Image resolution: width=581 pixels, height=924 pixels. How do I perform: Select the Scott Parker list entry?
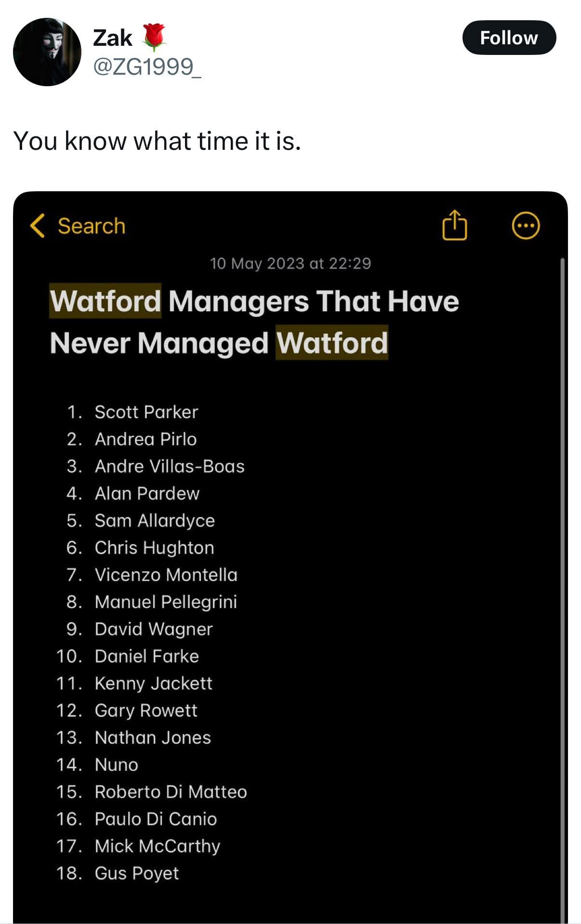(x=146, y=412)
